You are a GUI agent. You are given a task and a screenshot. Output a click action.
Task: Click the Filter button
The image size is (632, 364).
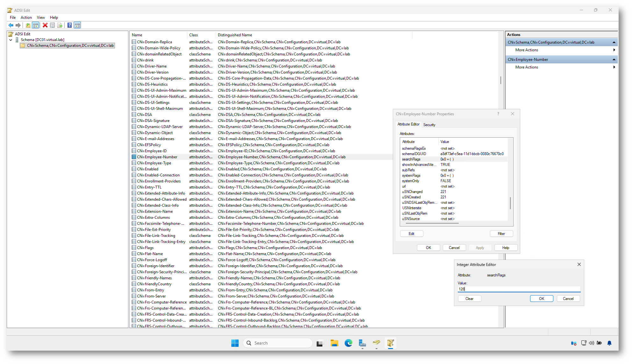pyautogui.click(x=501, y=234)
